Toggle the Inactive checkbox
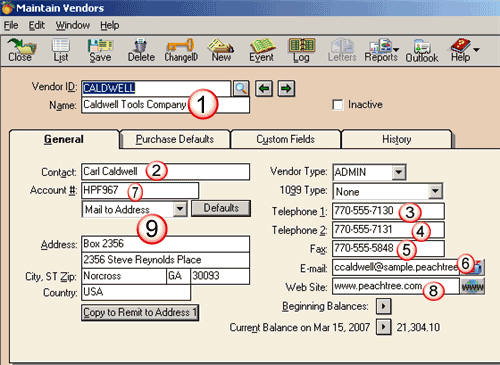Image resolution: width=500 pixels, height=365 pixels. click(338, 105)
